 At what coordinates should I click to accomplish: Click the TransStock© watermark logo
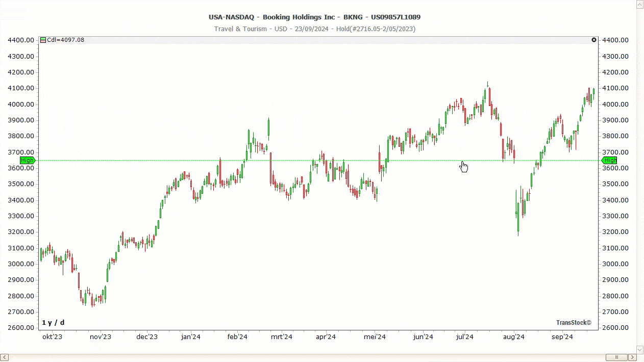573,322
